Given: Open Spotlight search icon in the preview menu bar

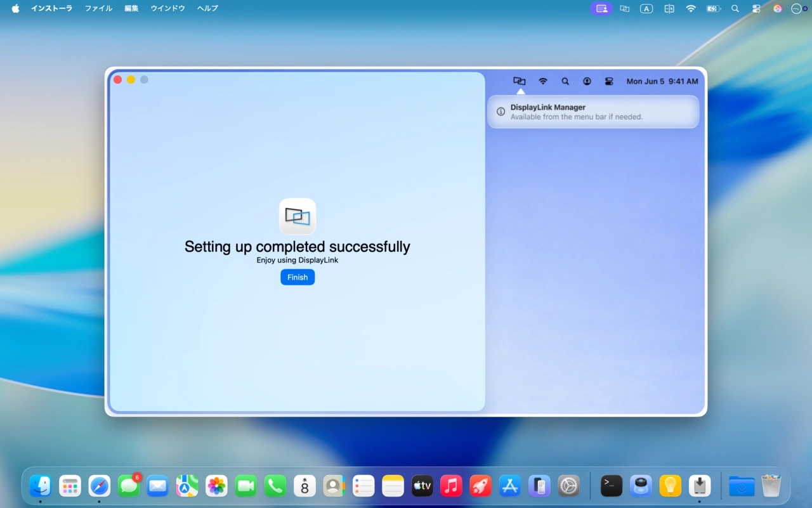Looking at the screenshot, I should 565,81.
